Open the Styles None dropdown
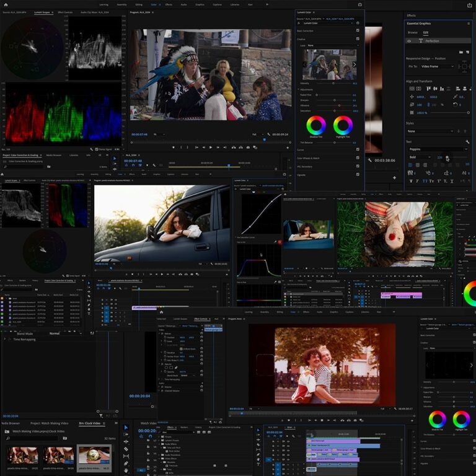476x476 pixels. coord(431,131)
